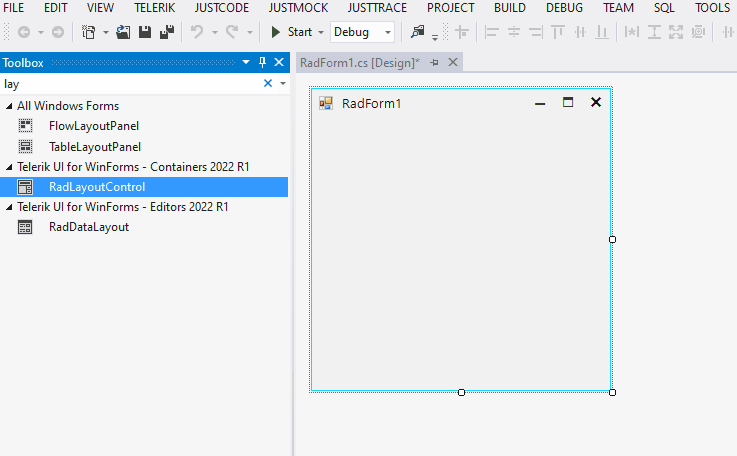This screenshot has height=456, width=737.
Task: Click the Open File toolbar icon
Action: (x=123, y=32)
